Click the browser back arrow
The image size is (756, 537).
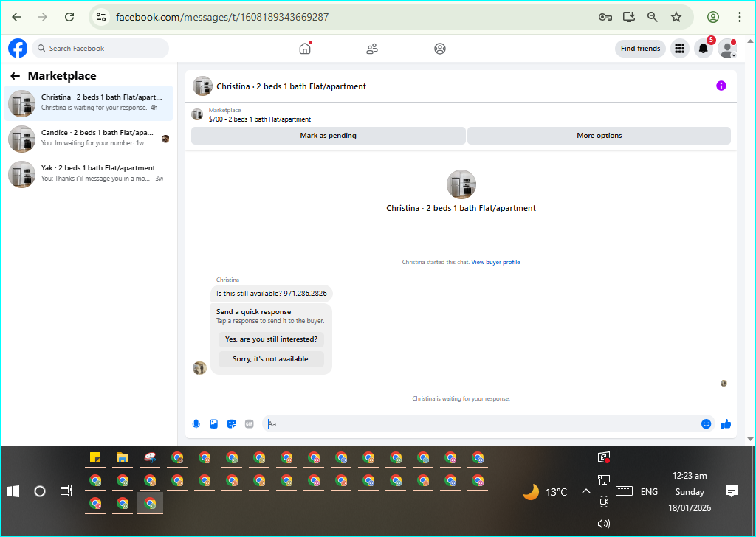(x=16, y=18)
